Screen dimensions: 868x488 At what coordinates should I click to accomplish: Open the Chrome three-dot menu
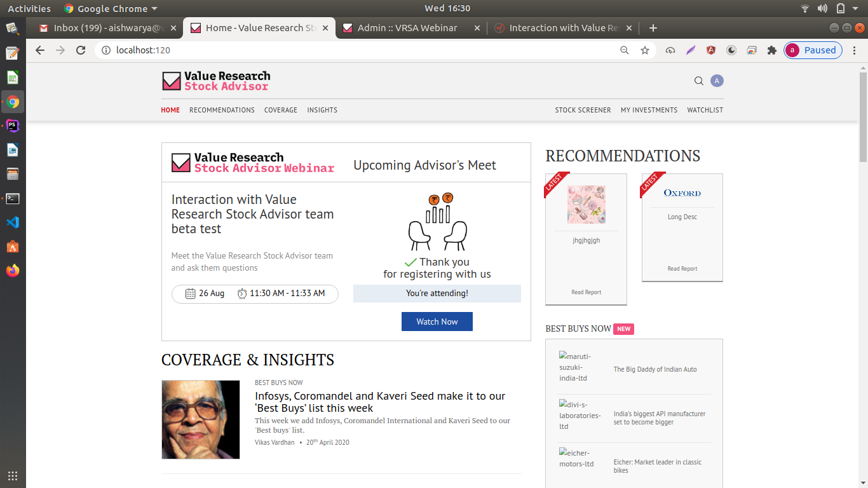pyautogui.click(x=855, y=50)
